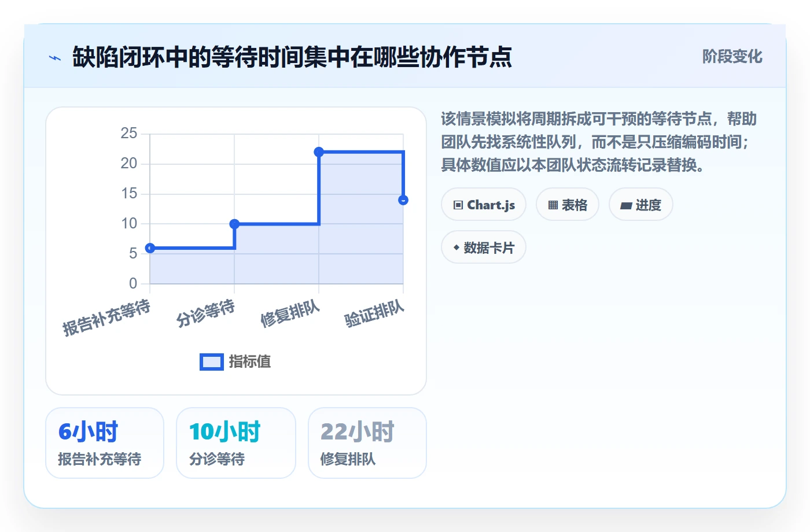The height and width of the screenshot is (532, 810).
Task: Click the 修复排队 x-axis label
Action: (x=290, y=313)
